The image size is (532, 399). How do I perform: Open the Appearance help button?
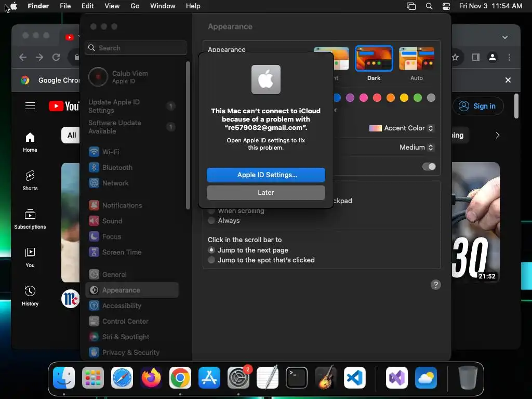pos(436,285)
